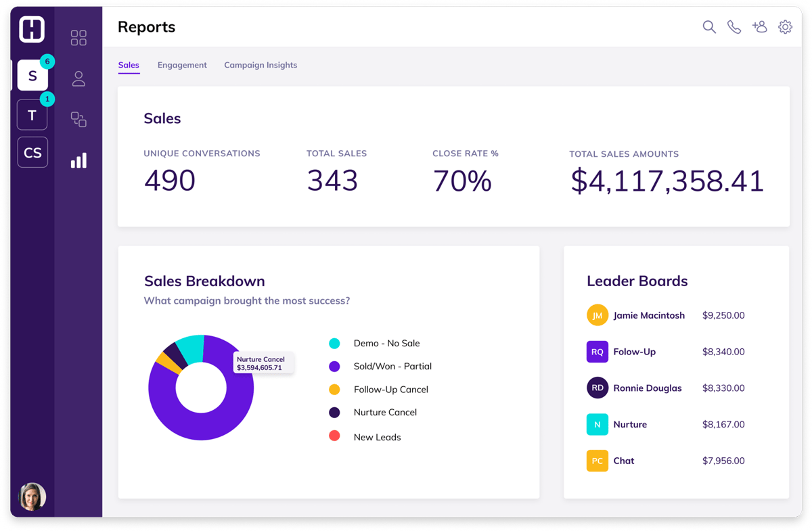Open the CS workspace icon

click(x=32, y=152)
